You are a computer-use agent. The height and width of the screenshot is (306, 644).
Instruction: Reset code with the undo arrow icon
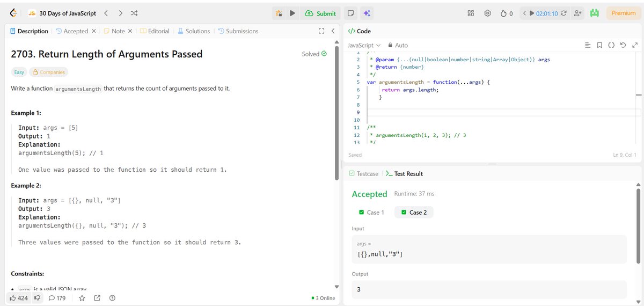(623, 45)
